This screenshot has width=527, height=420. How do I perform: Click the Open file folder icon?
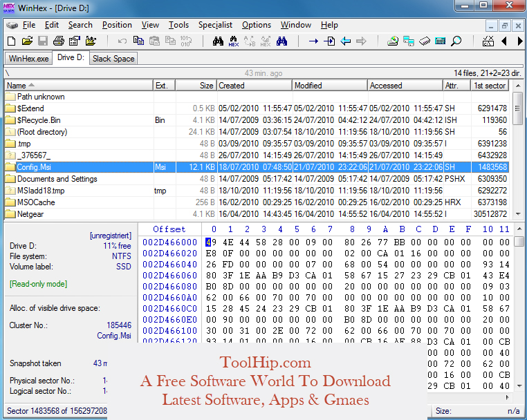(27, 41)
